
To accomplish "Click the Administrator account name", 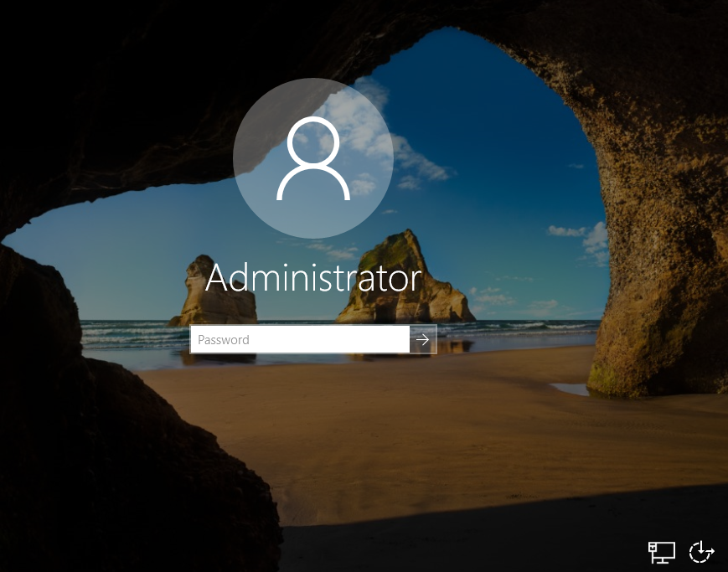I will tap(313, 278).
